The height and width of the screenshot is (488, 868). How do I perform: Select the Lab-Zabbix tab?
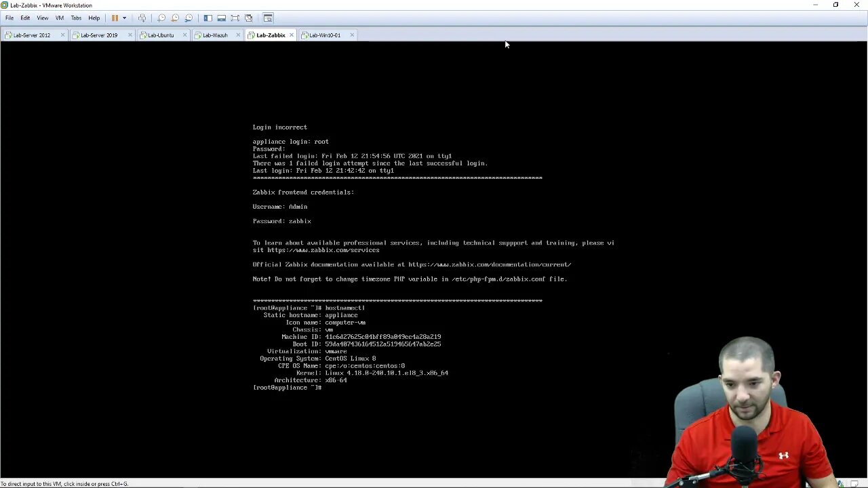(271, 35)
